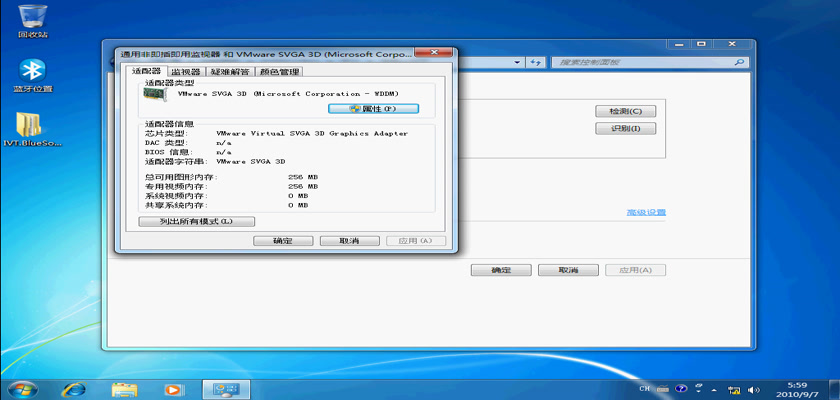Image resolution: width=840 pixels, height=400 pixels.
Task: Click the 列出所有模式(L) button
Action: (x=196, y=221)
